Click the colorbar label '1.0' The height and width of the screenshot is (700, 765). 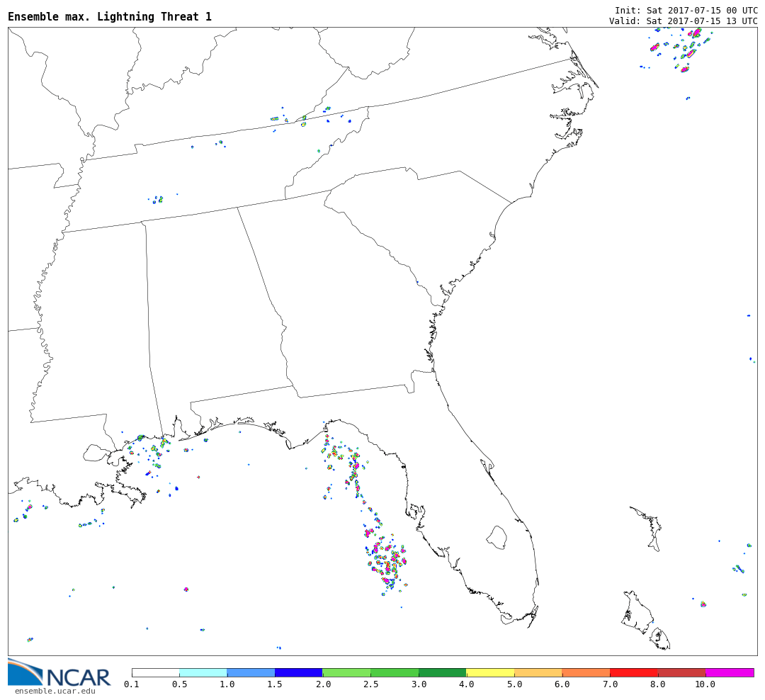[x=227, y=684]
